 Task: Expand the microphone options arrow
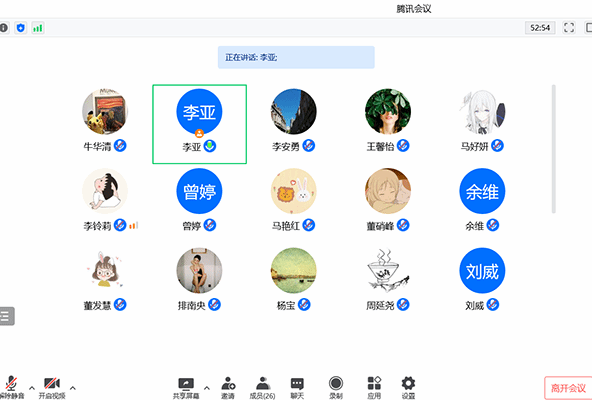[x=32, y=388]
